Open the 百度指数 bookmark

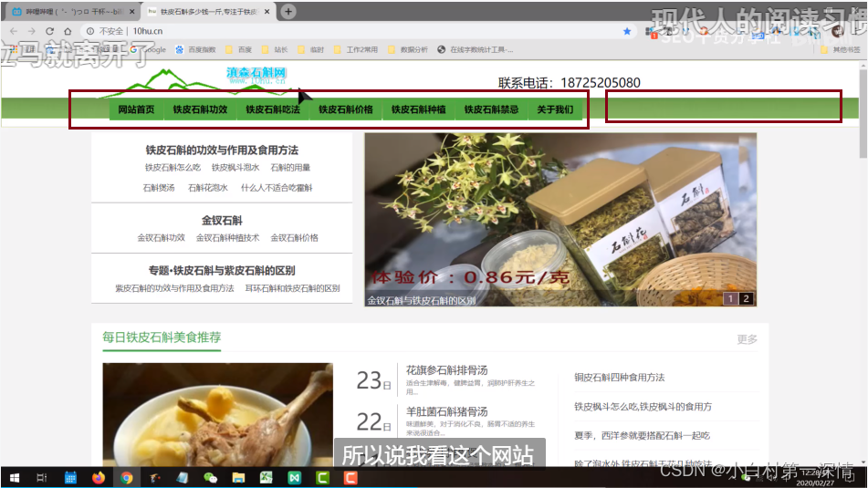[x=195, y=49]
